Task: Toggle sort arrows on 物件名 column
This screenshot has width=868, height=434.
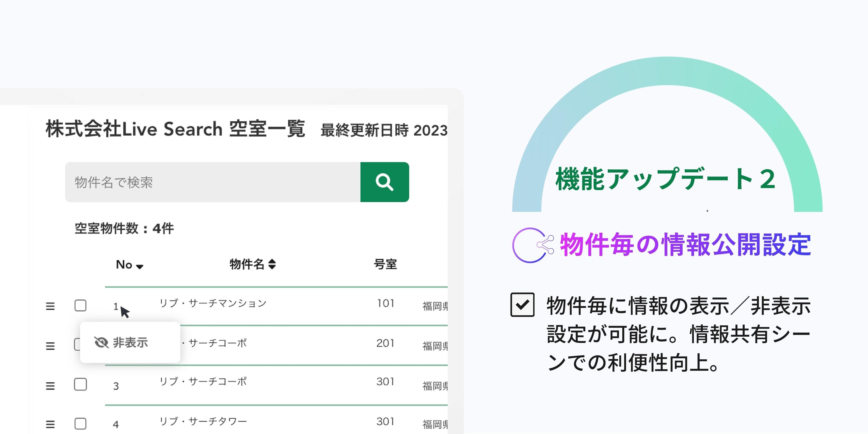Action: 272,264
